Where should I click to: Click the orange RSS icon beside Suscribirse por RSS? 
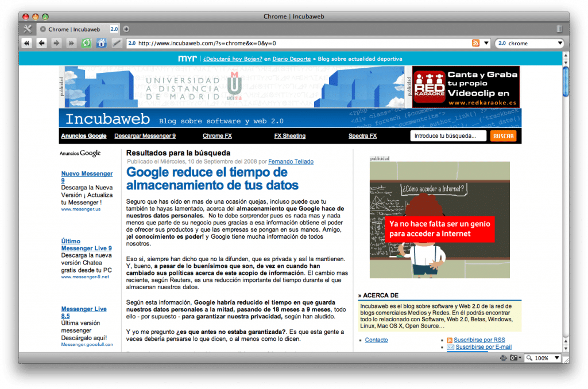click(449, 340)
